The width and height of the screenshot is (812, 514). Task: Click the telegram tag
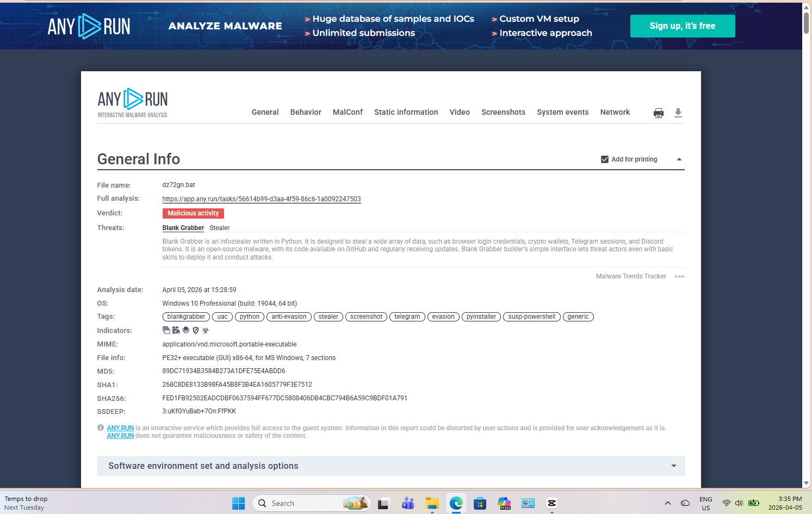407,317
